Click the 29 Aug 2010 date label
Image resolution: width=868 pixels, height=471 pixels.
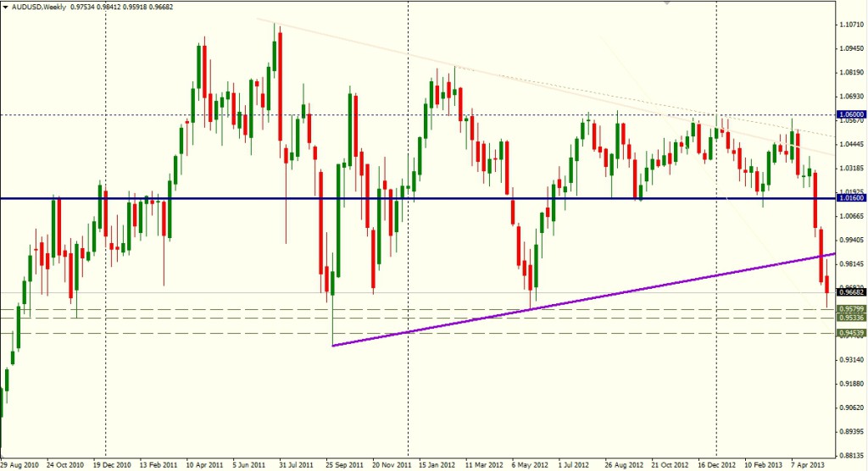(20, 464)
